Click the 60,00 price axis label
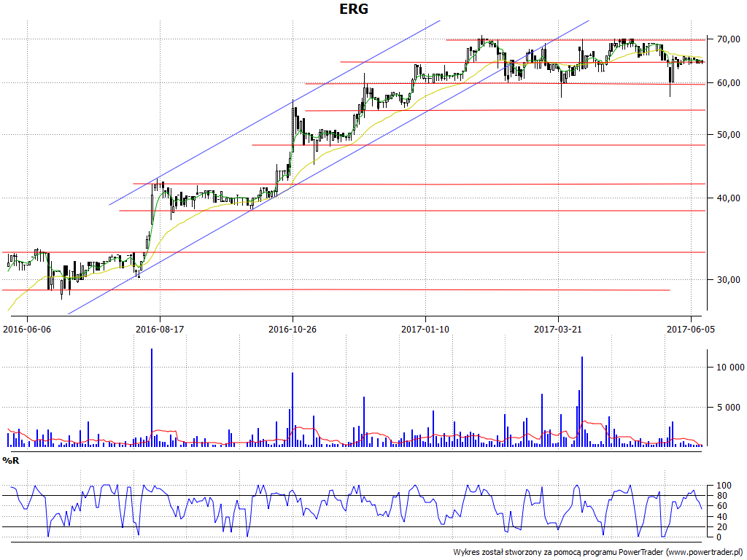 [729, 83]
